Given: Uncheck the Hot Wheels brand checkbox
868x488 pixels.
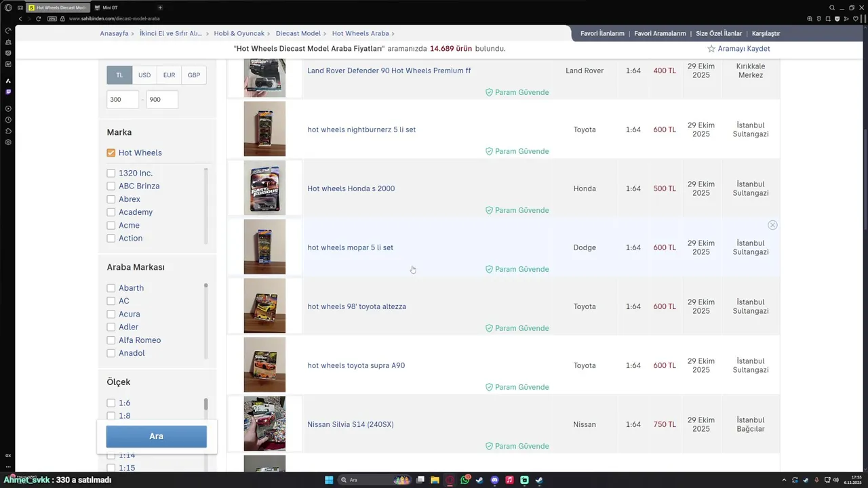Looking at the screenshot, I should click(111, 152).
